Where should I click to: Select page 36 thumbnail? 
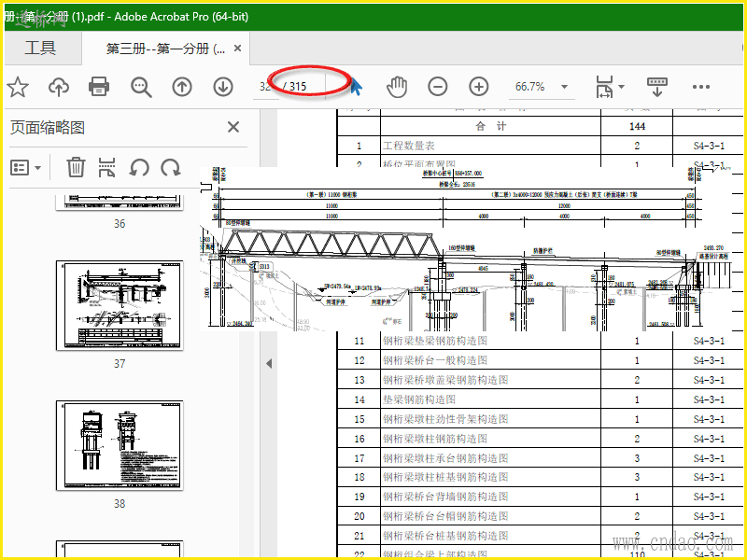point(120,202)
